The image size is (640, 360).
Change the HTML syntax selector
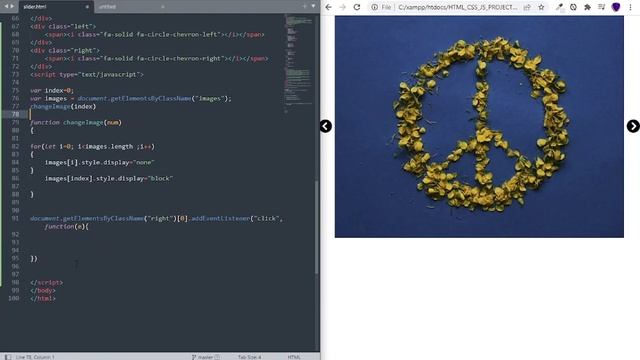pyautogui.click(x=294, y=357)
